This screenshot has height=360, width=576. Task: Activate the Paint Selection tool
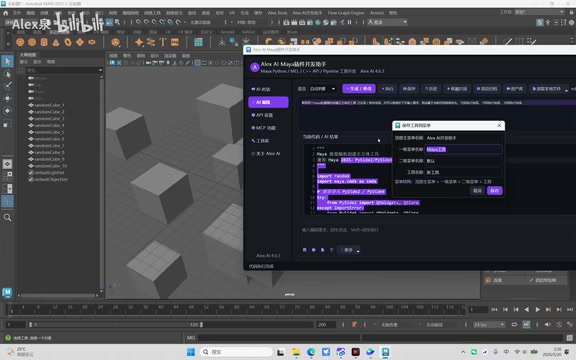click(7, 86)
